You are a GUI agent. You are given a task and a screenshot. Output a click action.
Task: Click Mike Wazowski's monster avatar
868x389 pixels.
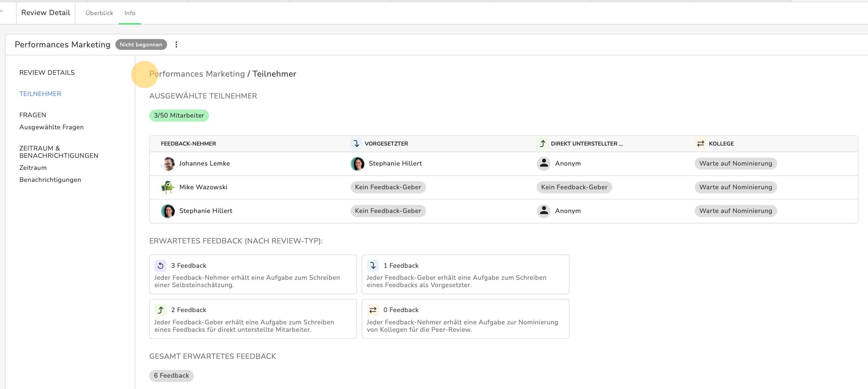tap(168, 187)
